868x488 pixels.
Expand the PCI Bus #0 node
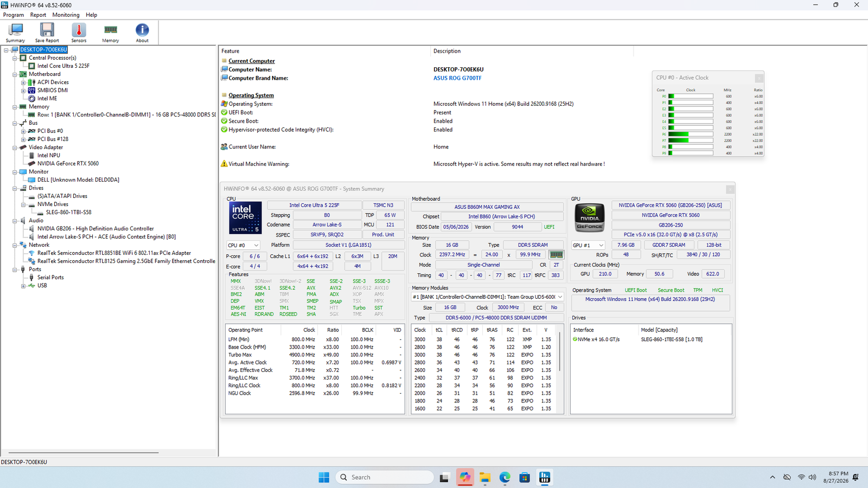(23, 131)
